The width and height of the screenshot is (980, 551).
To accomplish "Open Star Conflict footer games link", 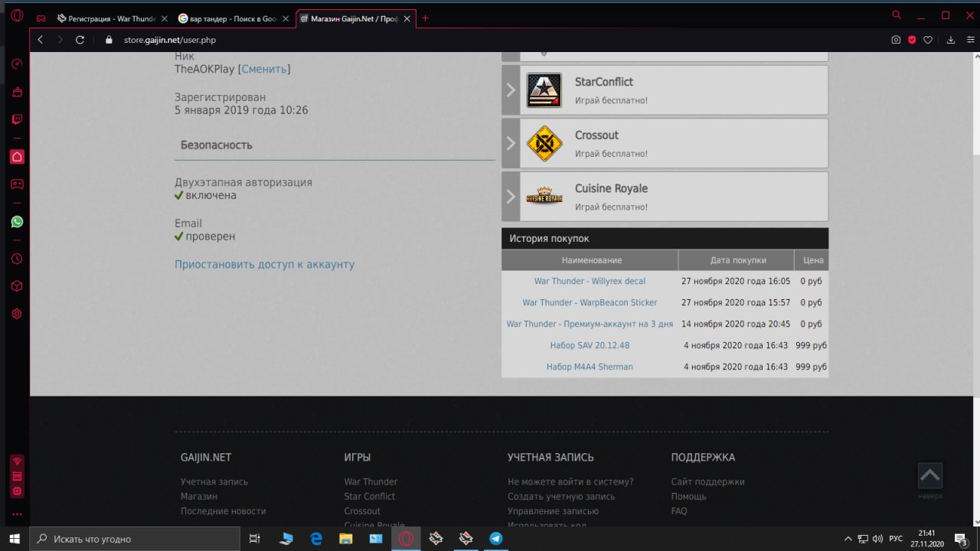I will 369,496.
